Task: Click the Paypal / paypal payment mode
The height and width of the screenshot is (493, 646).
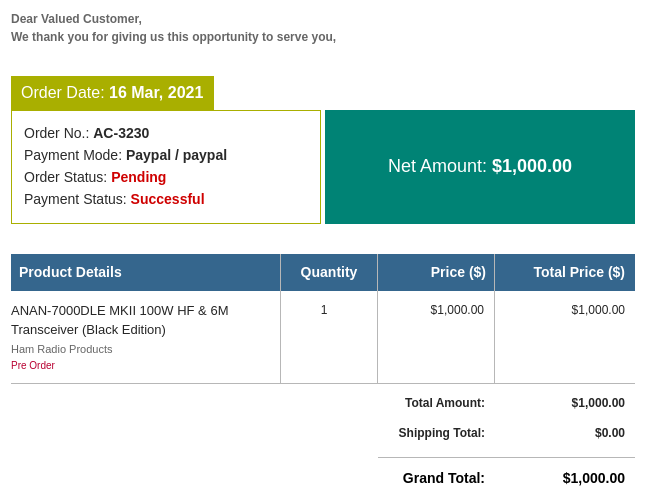Action: 176,155
